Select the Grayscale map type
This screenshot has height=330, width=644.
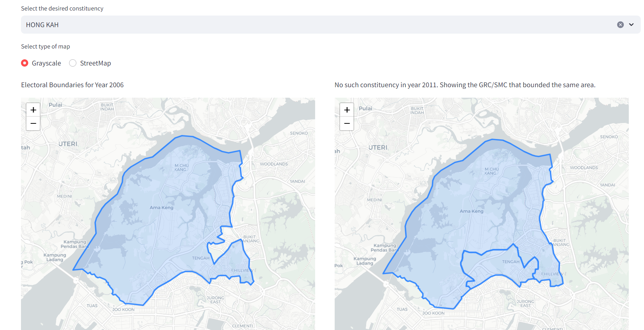[25, 63]
